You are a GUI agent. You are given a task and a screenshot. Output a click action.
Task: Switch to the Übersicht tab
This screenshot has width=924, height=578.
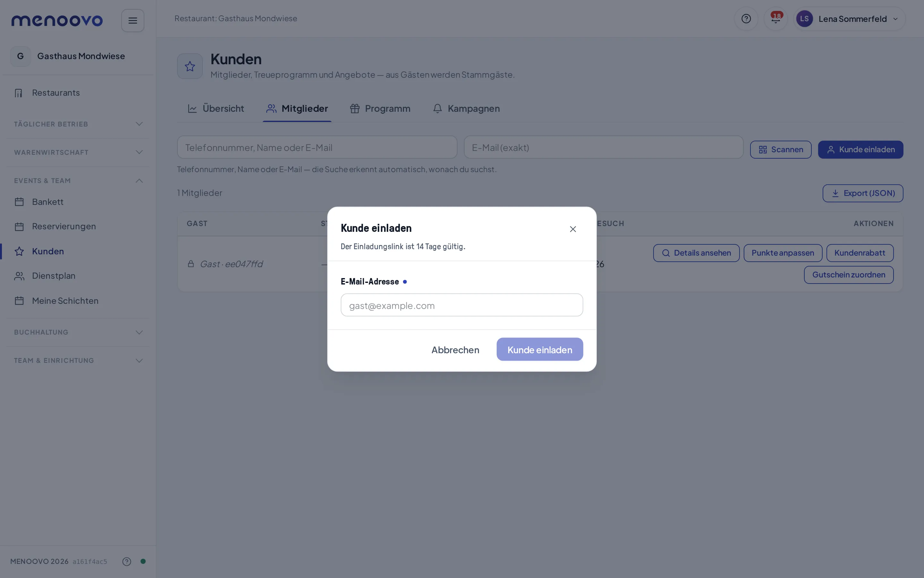[x=216, y=109]
